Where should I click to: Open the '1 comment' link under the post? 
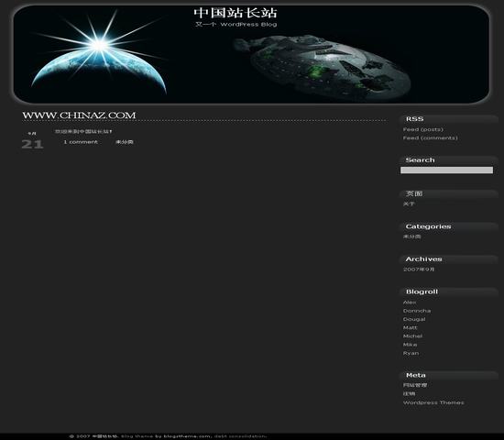tap(81, 142)
